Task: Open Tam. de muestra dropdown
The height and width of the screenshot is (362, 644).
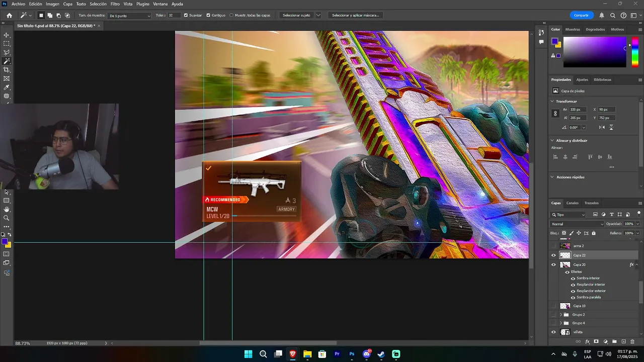Action: coord(130,16)
